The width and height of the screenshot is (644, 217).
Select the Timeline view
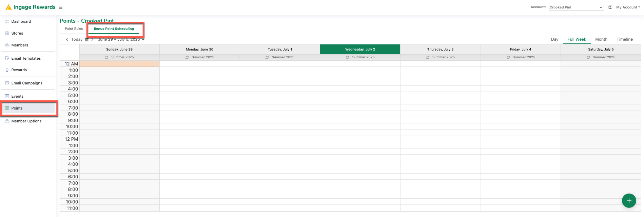tap(625, 39)
